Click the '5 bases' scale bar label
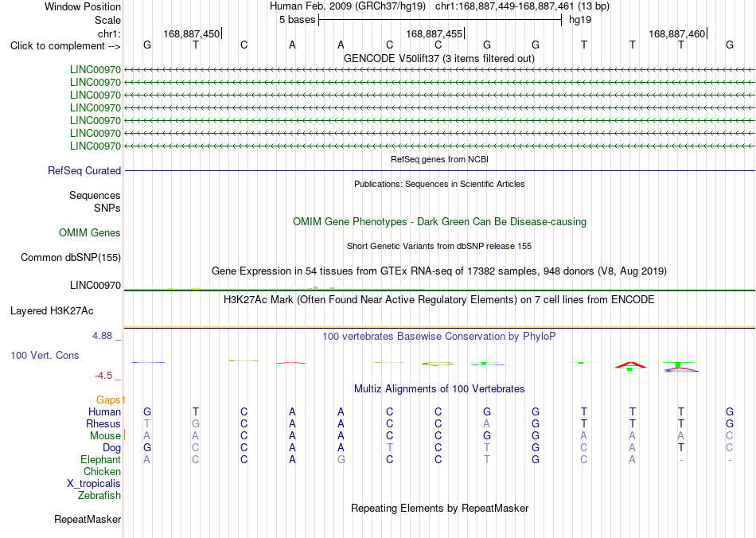The width and height of the screenshot is (756, 538). click(x=297, y=20)
